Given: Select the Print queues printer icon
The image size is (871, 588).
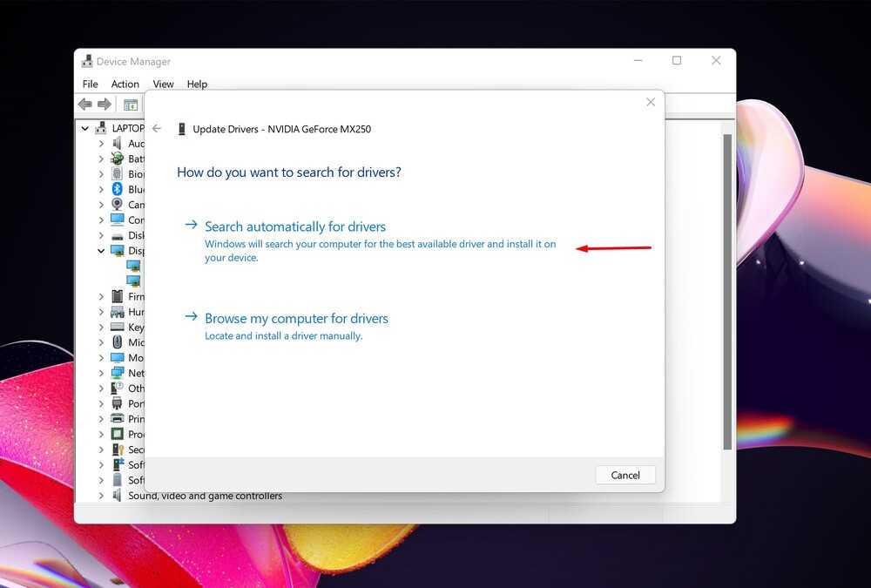Looking at the screenshot, I should coord(117,419).
